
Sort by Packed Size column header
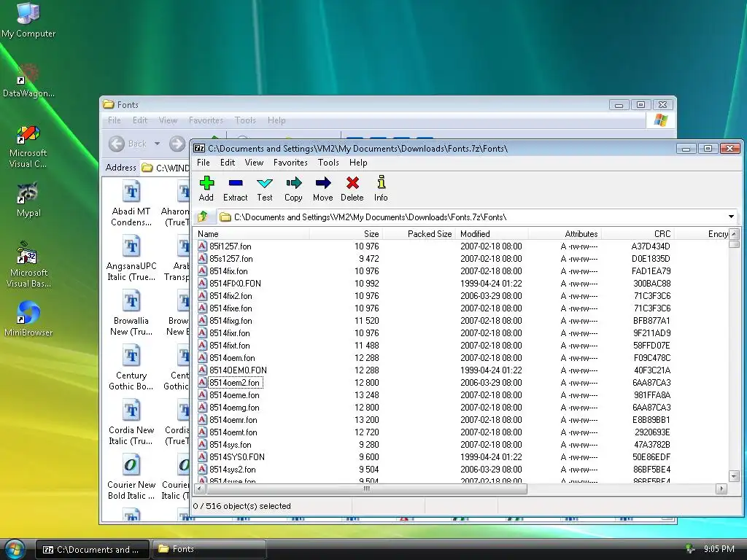click(419, 234)
